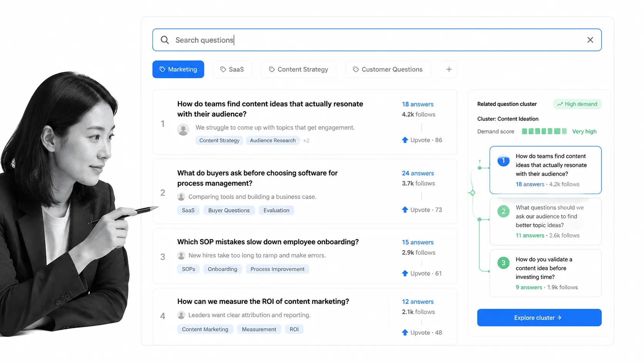Viewport: 644px width, 362px height.
Task: Open the ROI of content marketing question
Action: [263, 301]
